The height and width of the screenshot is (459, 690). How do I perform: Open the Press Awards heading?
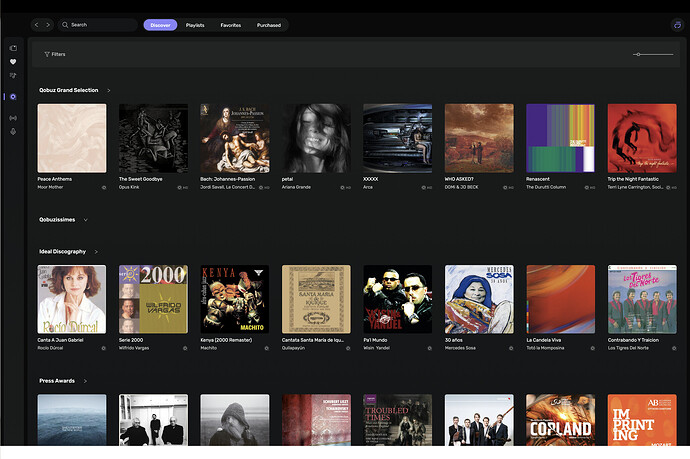(x=57, y=381)
